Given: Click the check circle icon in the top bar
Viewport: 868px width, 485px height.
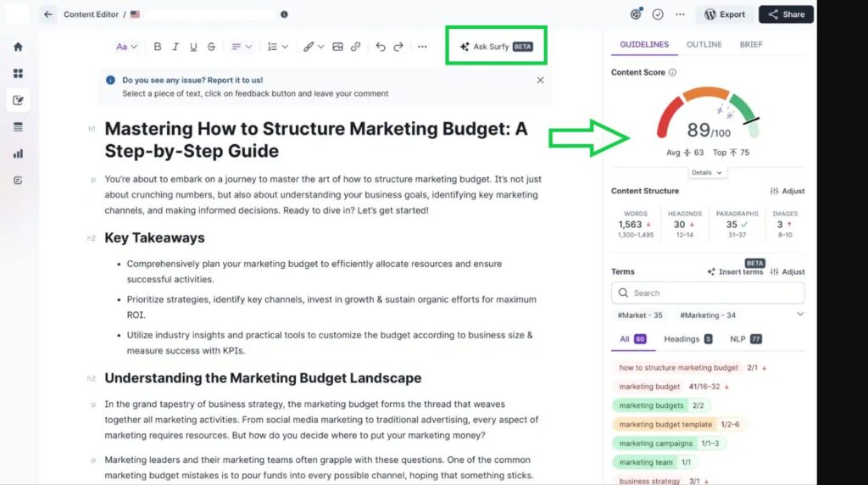Looking at the screenshot, I should click(658, 14).
